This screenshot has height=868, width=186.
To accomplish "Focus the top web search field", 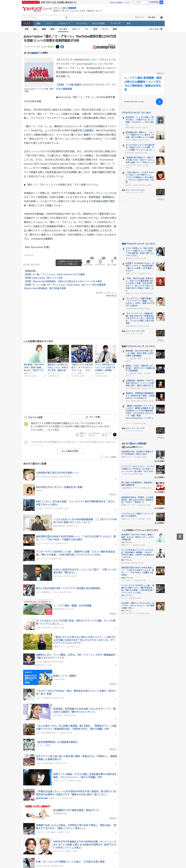I will pos(139,2).
